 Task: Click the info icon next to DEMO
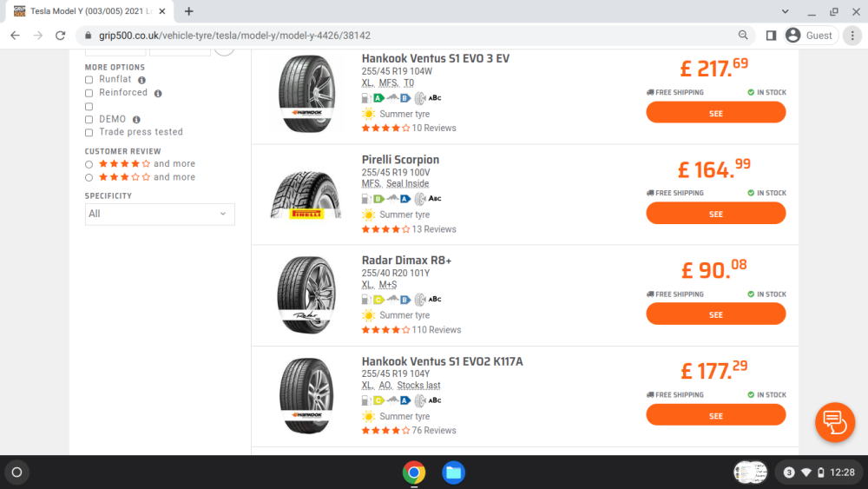pos(136,120)
